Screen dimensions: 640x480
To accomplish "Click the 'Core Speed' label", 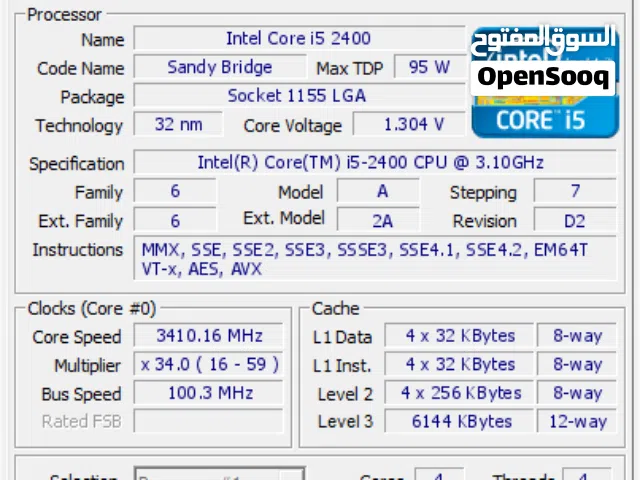I will coord(77,337).
